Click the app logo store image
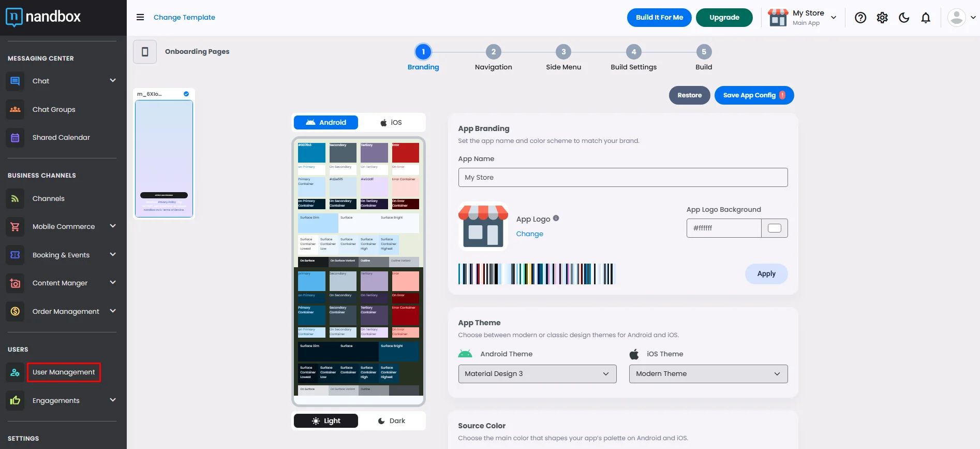This screenshot has width=980, height=449. point(483,226)
